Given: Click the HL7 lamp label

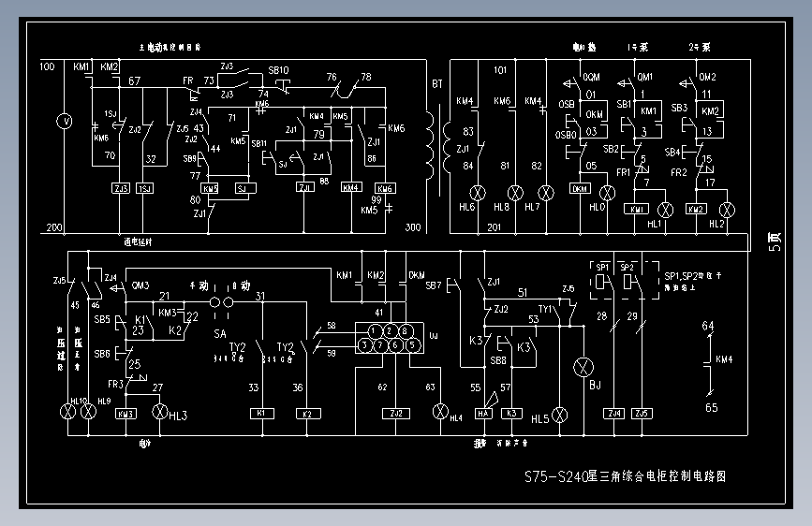Looking at the screenshot, I should click(532, 207).
